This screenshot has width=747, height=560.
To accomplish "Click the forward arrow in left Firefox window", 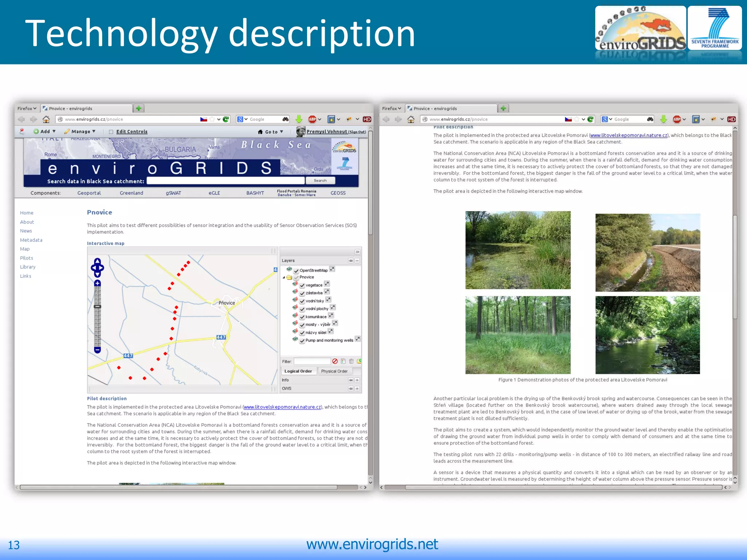I will (x=34, y=119).
